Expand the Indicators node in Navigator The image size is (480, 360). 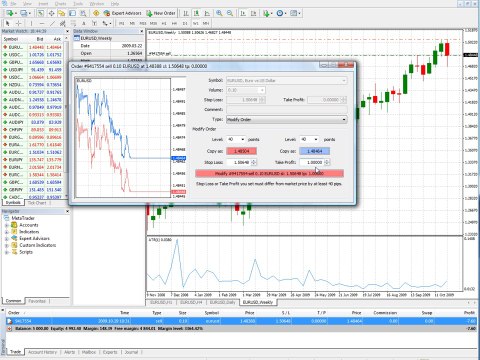tap(6, 232)
